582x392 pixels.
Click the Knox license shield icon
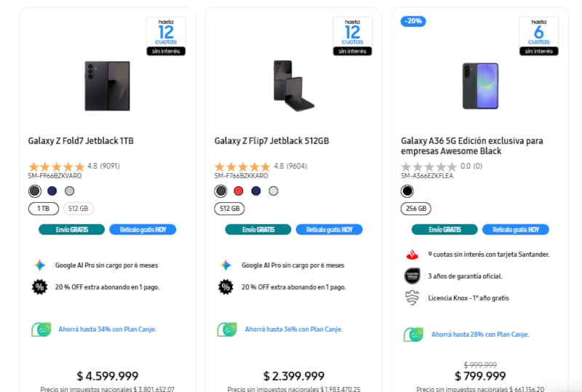tap(412, 297)
